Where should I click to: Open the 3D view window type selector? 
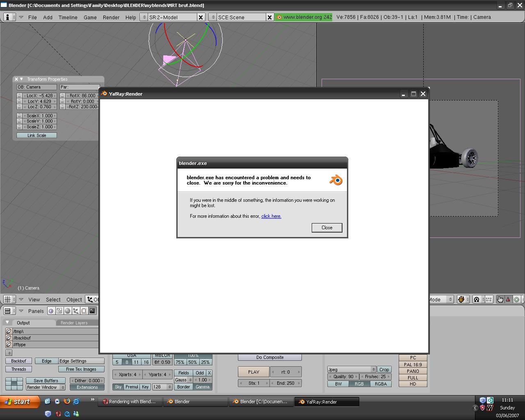[9, 299]
